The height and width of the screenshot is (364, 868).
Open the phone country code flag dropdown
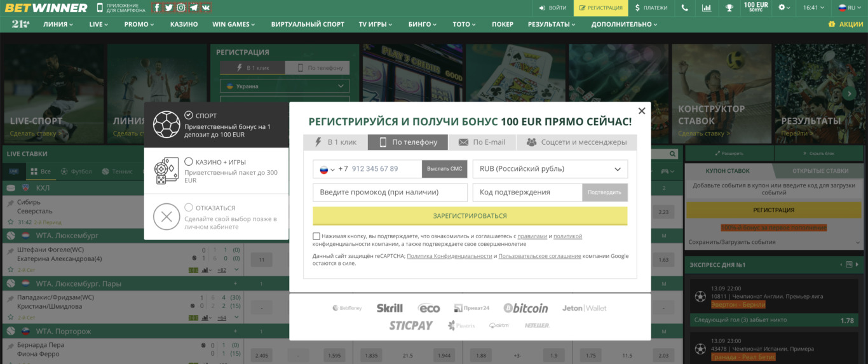click(x=327, y=169)
